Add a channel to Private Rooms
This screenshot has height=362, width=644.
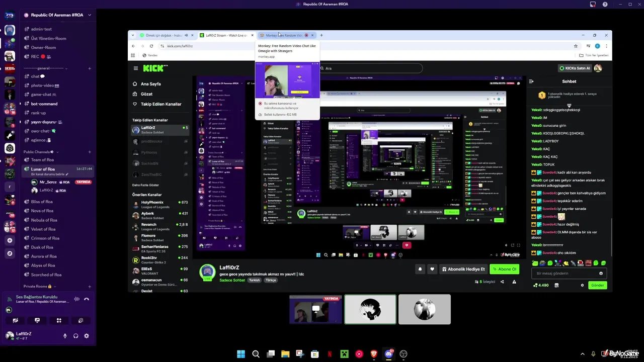click(x=90, y=287)
